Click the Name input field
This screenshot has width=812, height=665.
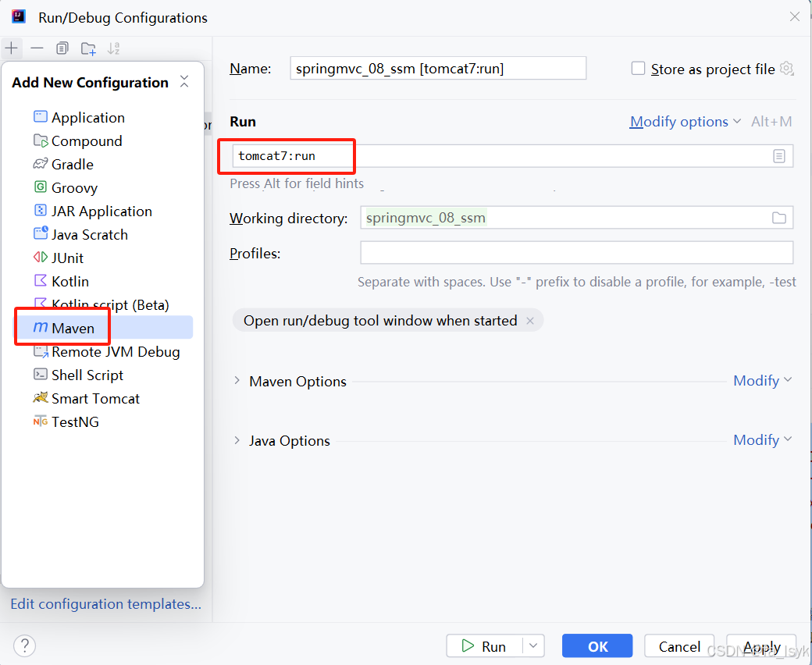pyautogui.click(x=438, y=69)
